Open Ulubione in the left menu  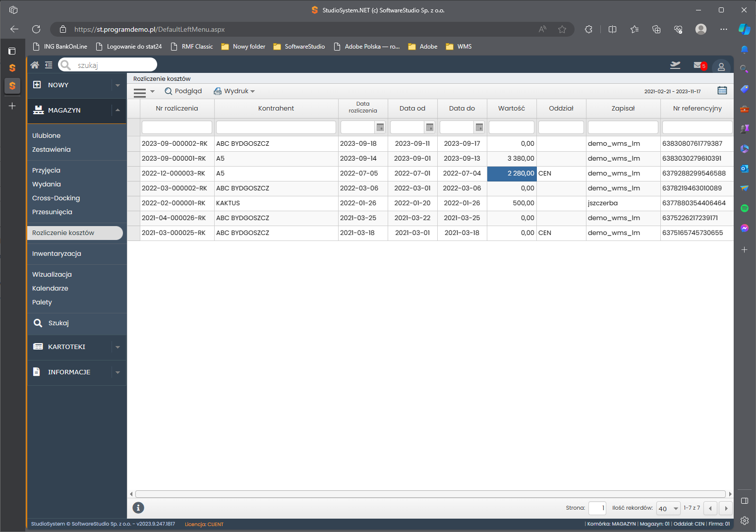[x=46, y=136]
